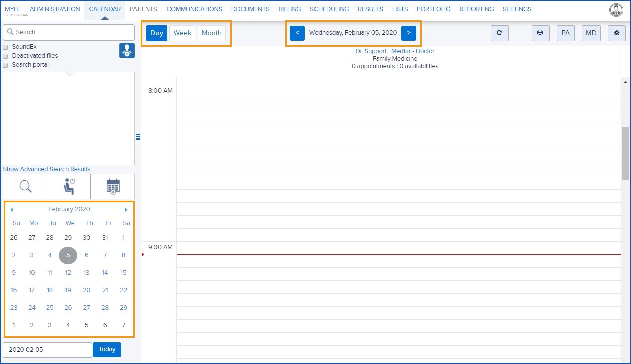
Task: Toggle the Search portal checkbox
Action: coord(5,64)
